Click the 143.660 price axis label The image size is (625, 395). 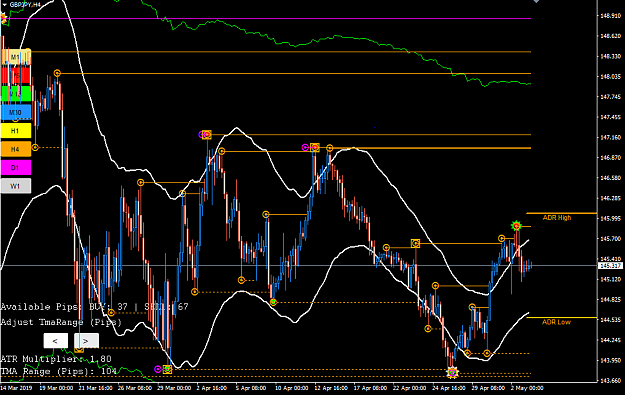[x=610, y=381]
